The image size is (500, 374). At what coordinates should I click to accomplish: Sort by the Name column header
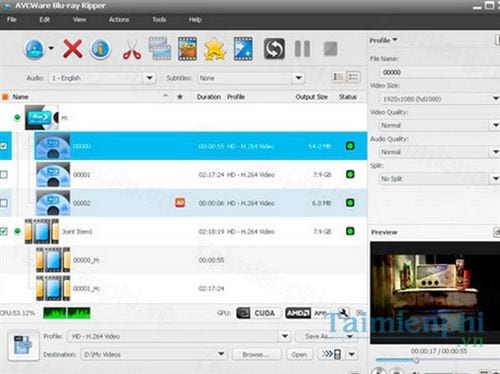20,97
